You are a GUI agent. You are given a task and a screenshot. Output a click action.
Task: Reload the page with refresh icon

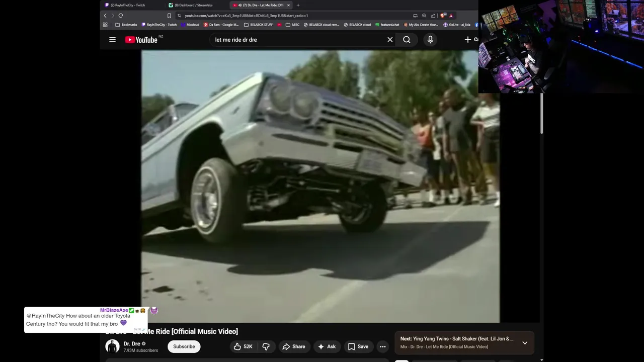click(121, 16)
